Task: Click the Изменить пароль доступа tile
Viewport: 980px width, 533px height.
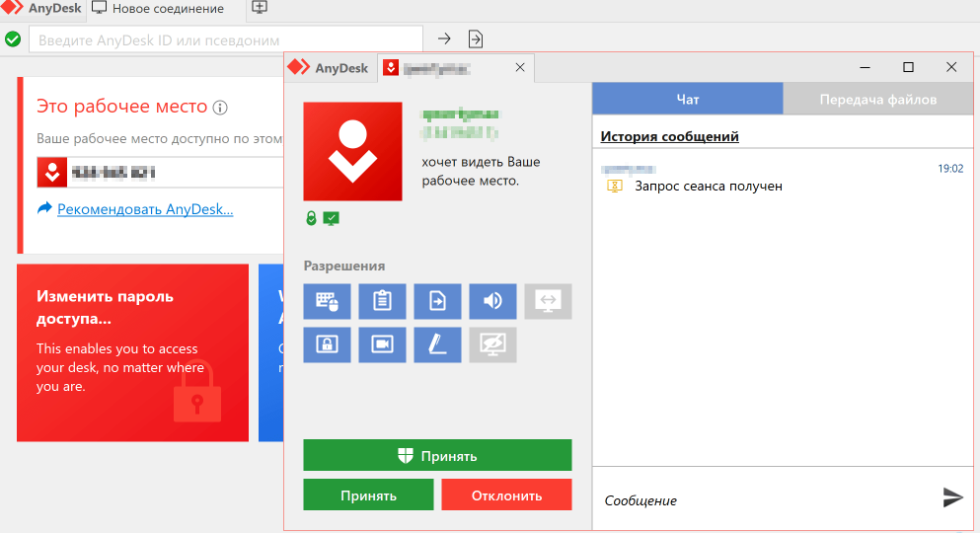Action: pos(132,352)
